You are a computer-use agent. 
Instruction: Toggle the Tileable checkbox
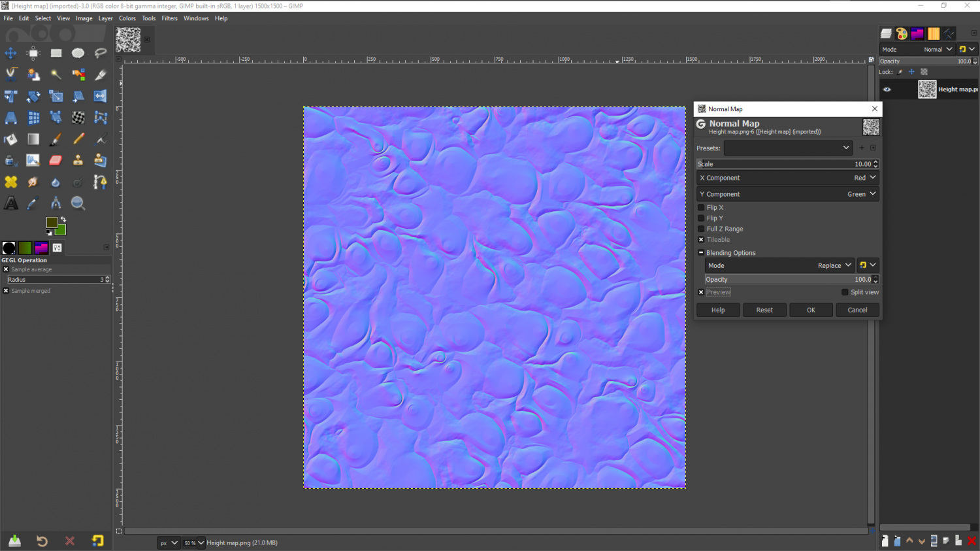[x=701, y=240]
